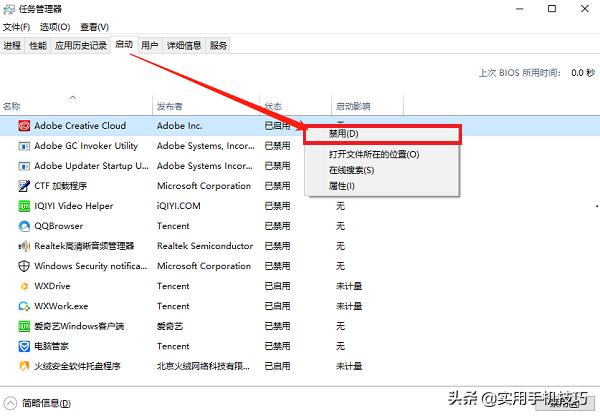Switch to the 性能 tab
The width and height of the screenshot is (600, 418).
38,46
